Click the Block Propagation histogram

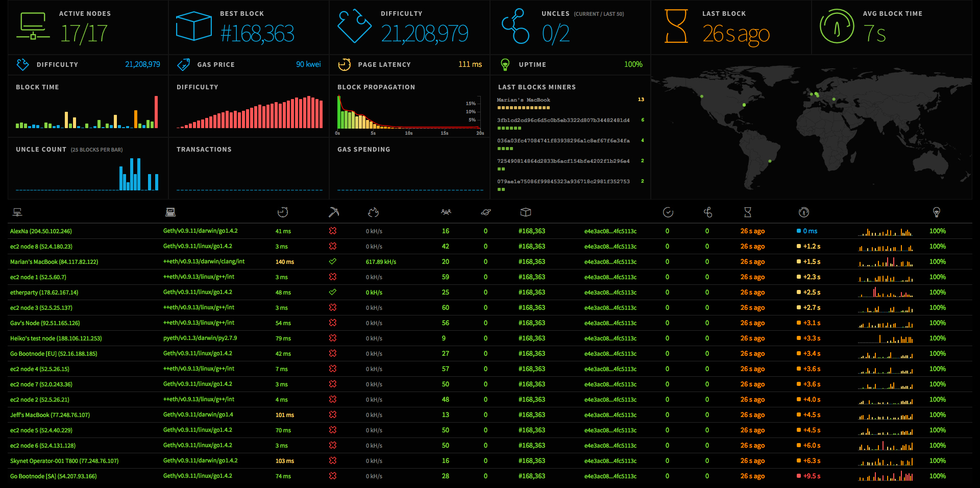(x=410, y=113)
